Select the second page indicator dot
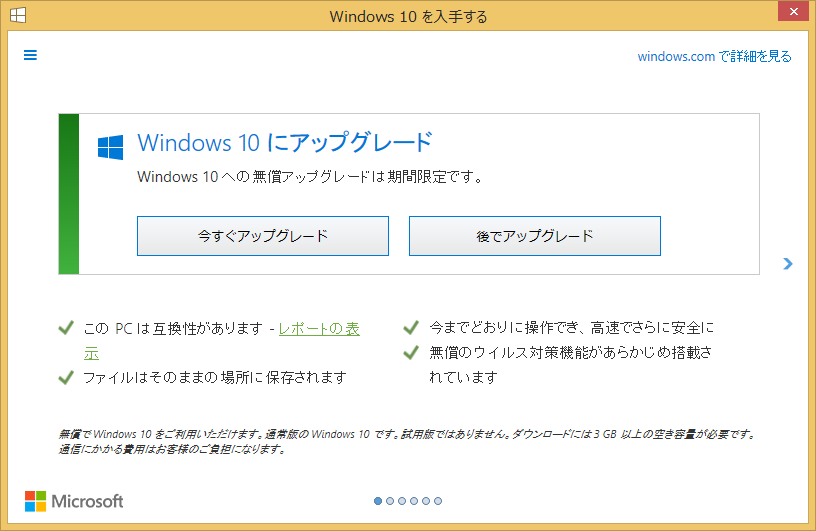This screenshot has height=531, width=816. (x=390, y=501)
